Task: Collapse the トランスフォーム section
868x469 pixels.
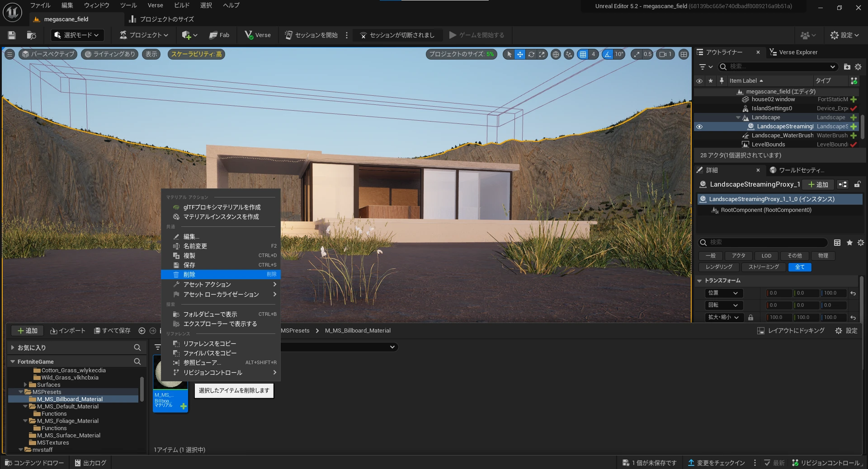Action: click(x=699, y=281)
